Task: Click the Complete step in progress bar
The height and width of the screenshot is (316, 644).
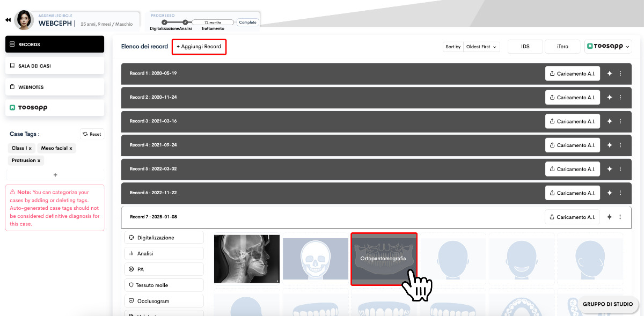Action: [x=247, y=23]
